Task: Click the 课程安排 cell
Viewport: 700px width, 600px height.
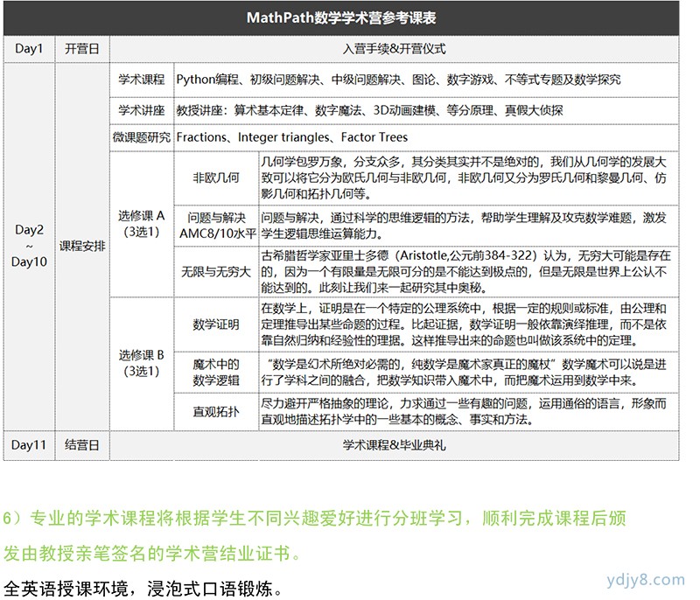Action: pyautogui.click(x=82, y=247)
